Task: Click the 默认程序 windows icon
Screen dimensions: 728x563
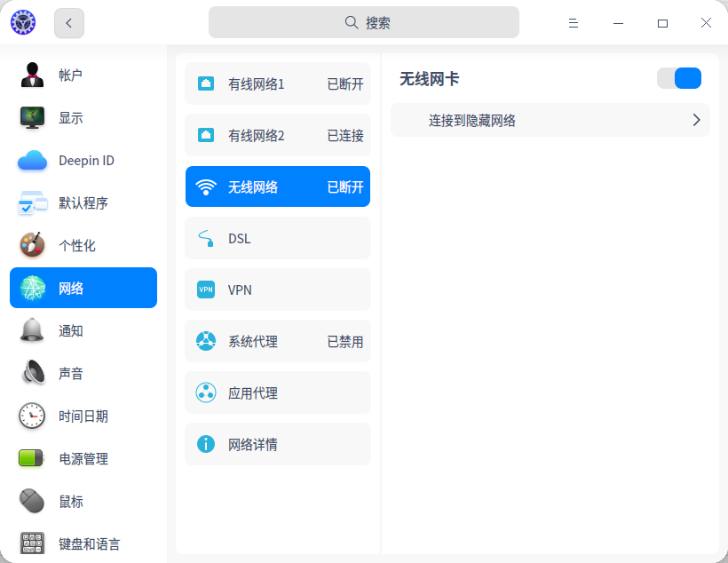Action: pos(32,203)
